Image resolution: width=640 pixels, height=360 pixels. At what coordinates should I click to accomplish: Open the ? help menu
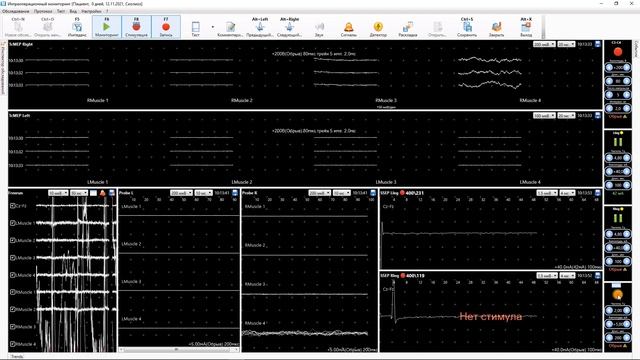coord(107,11)
